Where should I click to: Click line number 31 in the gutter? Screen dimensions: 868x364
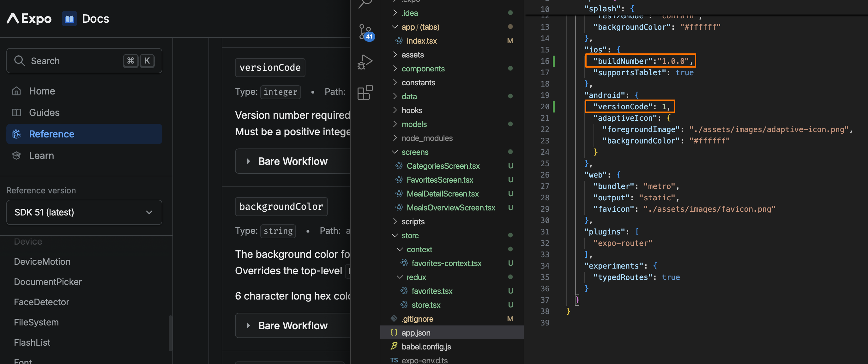(545, 232)
